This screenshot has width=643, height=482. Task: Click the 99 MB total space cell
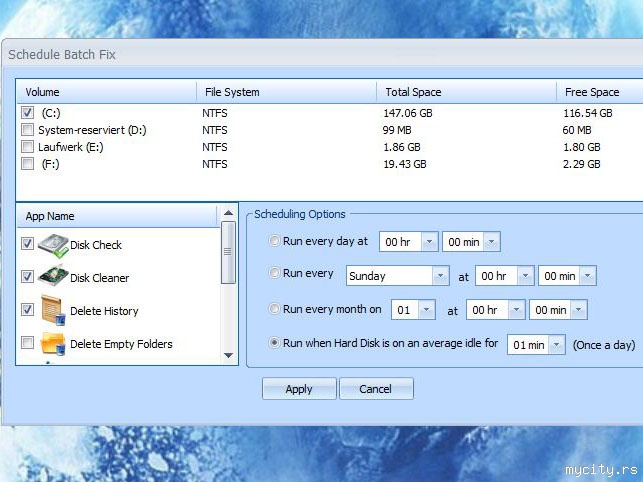pyautogui.click(x=397, y=130)
